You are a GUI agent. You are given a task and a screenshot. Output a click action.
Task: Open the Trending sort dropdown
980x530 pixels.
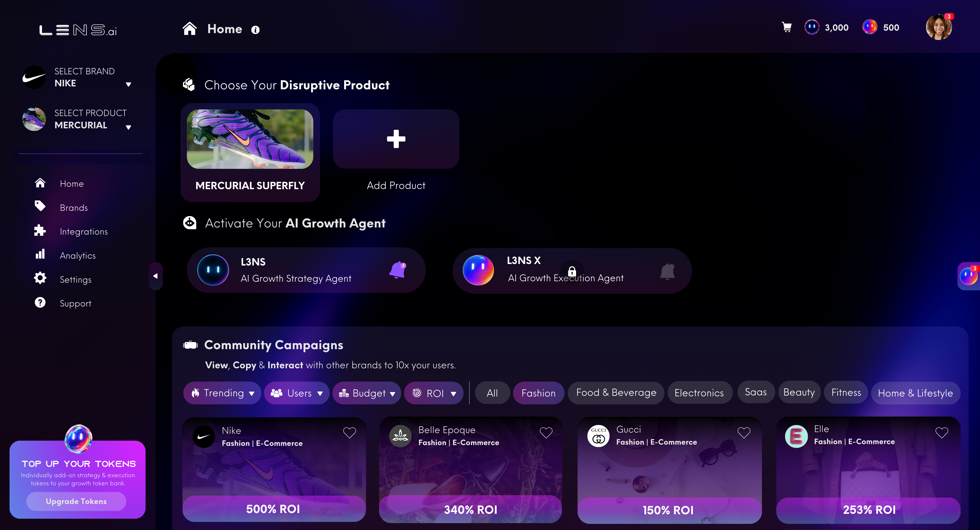222,393
